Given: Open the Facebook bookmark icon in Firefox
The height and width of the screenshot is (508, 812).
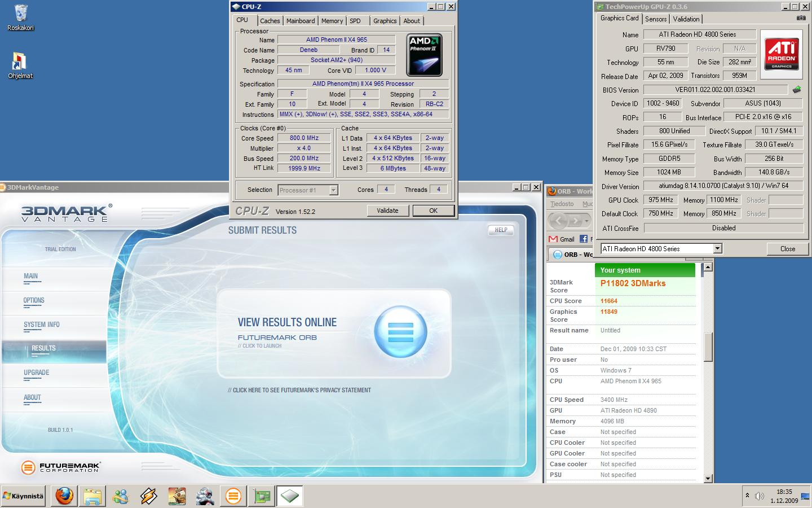Looking at the screenshot, I should pos(584,239).
